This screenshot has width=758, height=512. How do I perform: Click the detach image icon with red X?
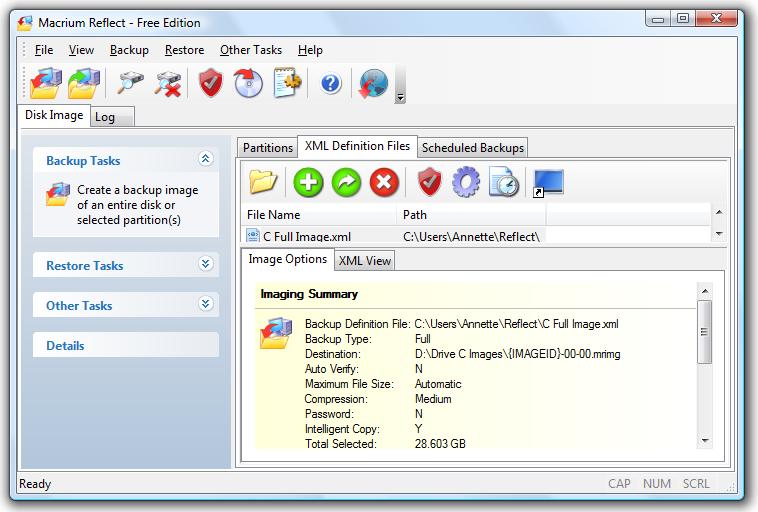click(x=168, y=83)
